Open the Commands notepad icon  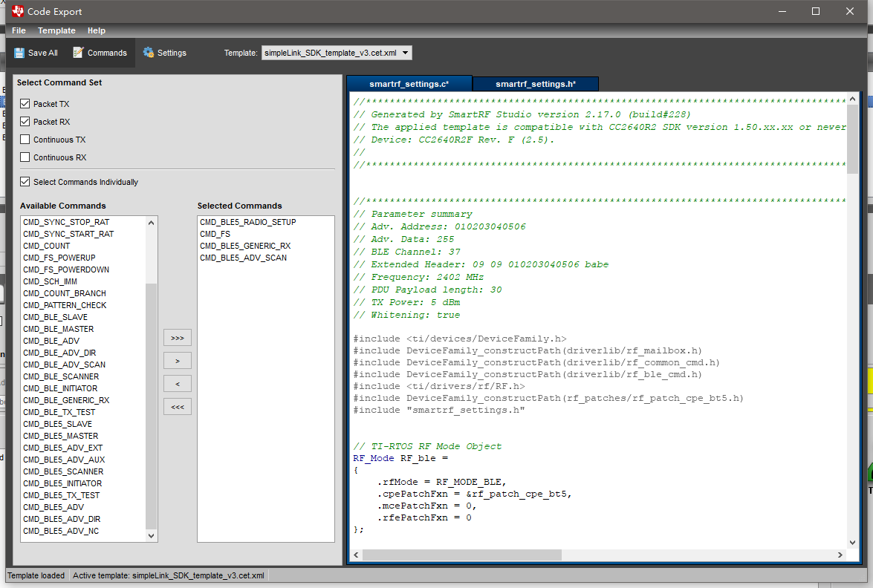click(78, 53)
